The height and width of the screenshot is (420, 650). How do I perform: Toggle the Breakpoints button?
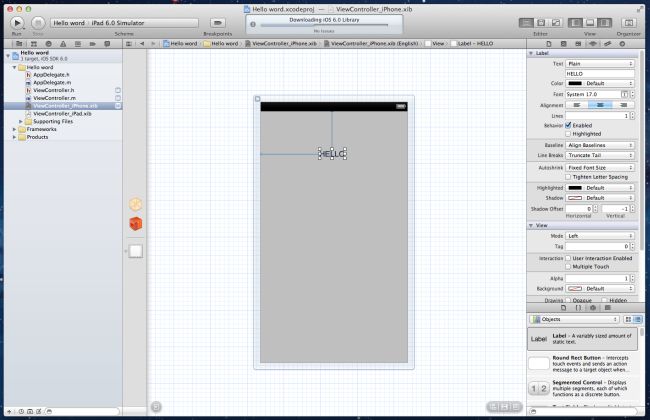point(218,23)
